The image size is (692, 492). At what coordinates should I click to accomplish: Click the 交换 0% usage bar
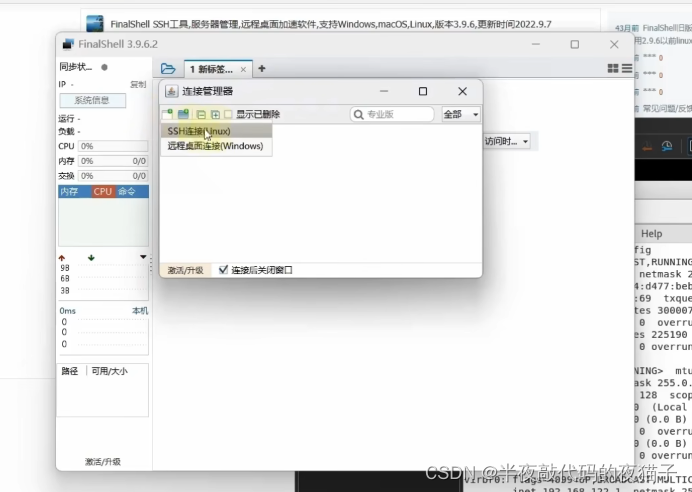(x=113, y=176)
